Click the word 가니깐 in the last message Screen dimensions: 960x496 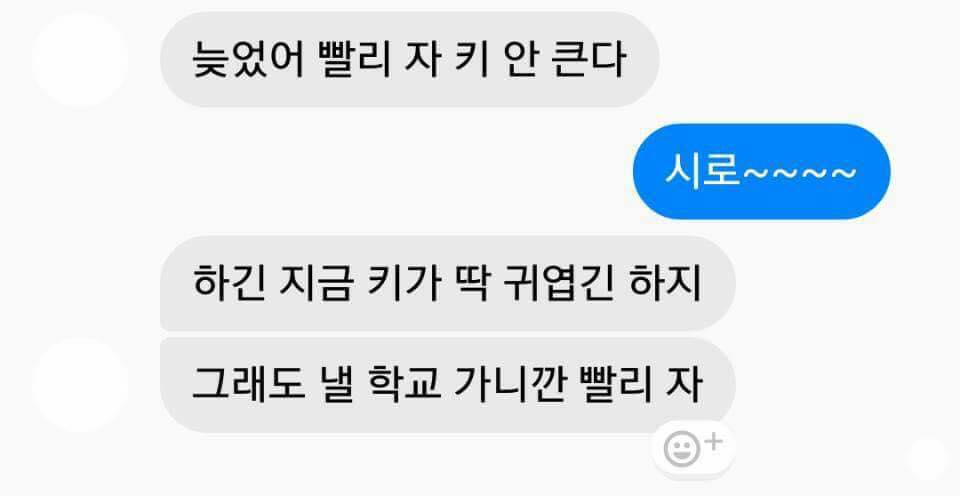509,385
